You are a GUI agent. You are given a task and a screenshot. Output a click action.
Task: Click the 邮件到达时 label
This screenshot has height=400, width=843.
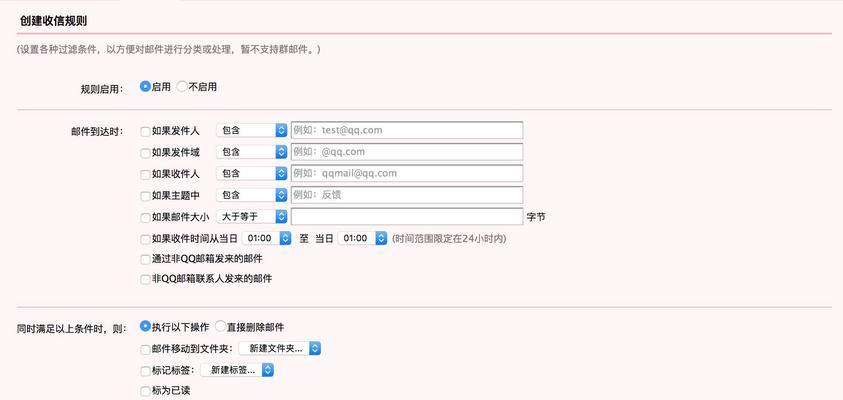[x=97, y=132]
